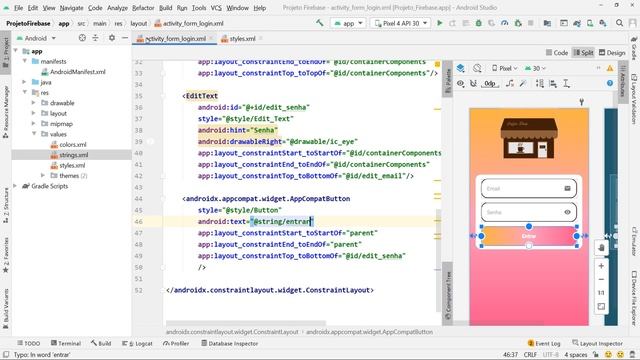Open the Logcat tool window
This screenshot has height=360, width=640.
click(137, 343)
